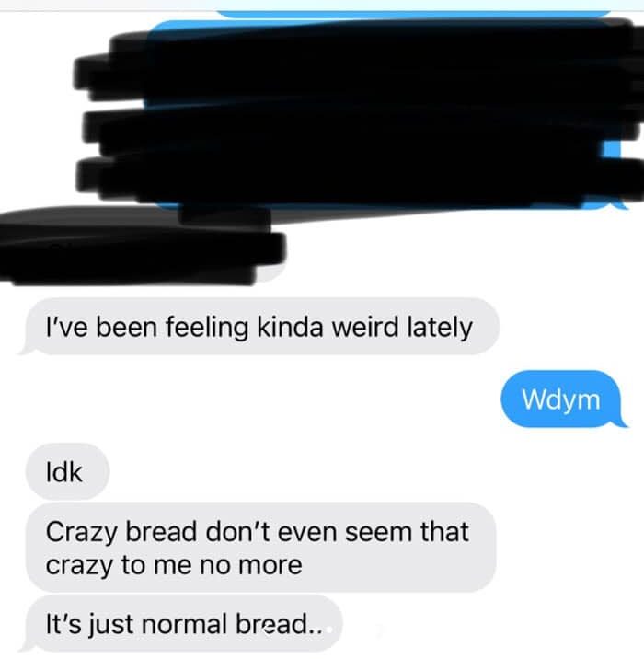Click the tail of the redacted blue bubble
Viewport: 644px width, 659px height.
pos(621,204)
